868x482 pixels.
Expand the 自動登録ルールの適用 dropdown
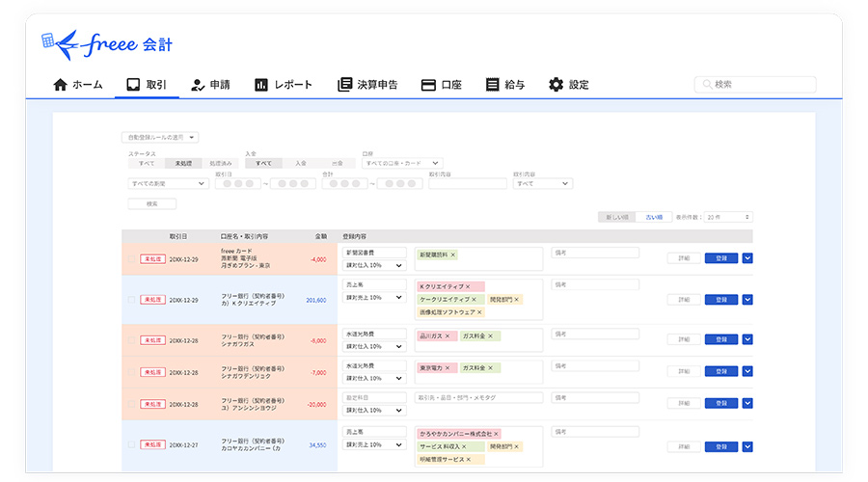pos(159,138)
